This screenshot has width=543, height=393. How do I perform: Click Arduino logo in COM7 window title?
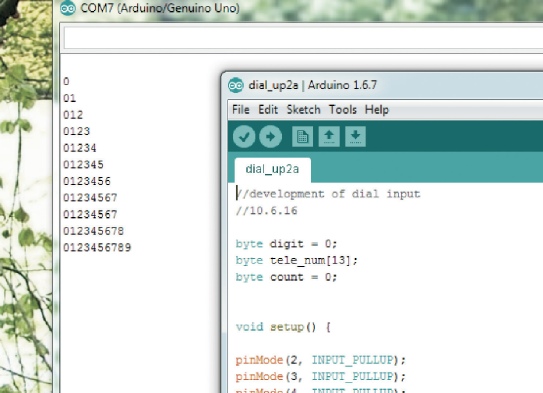68,8
